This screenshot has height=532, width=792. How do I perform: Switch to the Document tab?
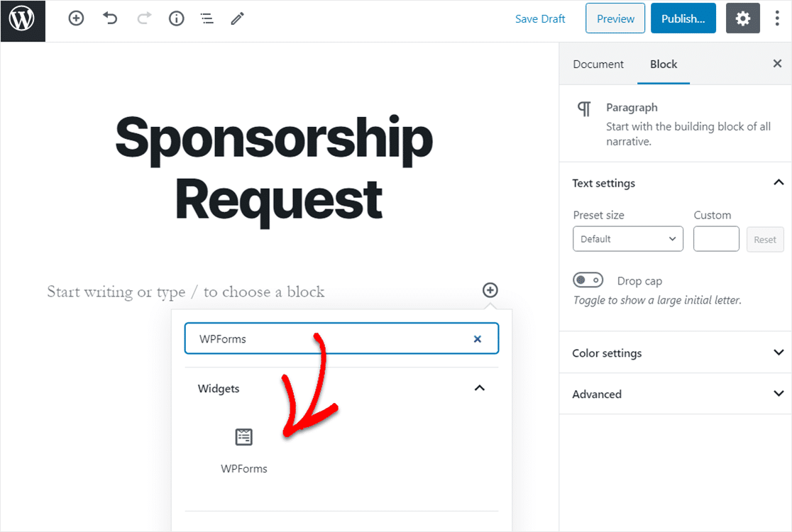coord(598,64)
